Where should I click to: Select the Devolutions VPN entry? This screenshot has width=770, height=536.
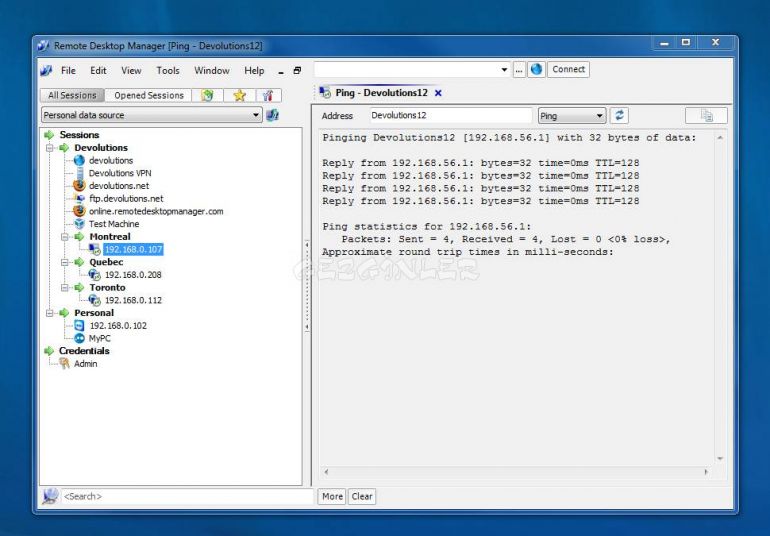pyautogui.click(x=120, y=173)
